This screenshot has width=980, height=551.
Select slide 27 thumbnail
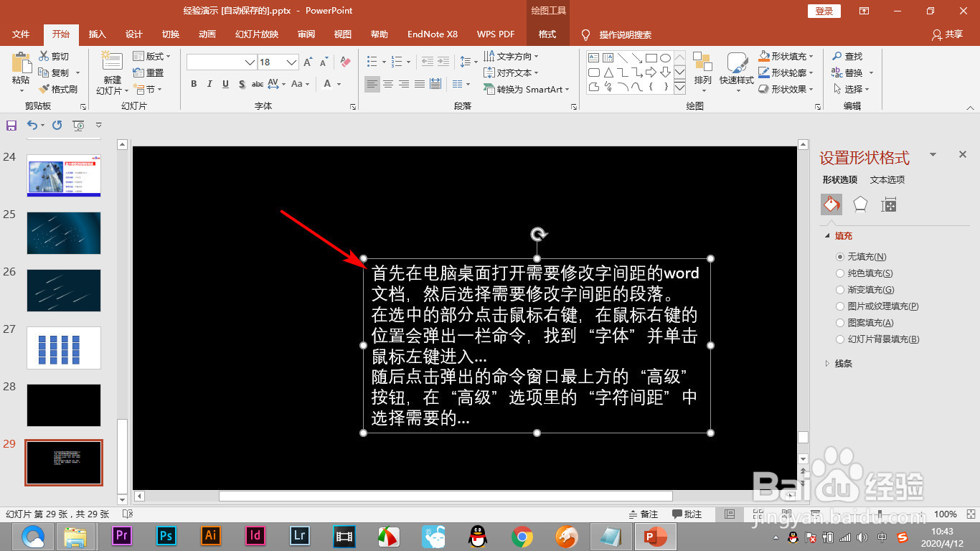click(64, 348)
